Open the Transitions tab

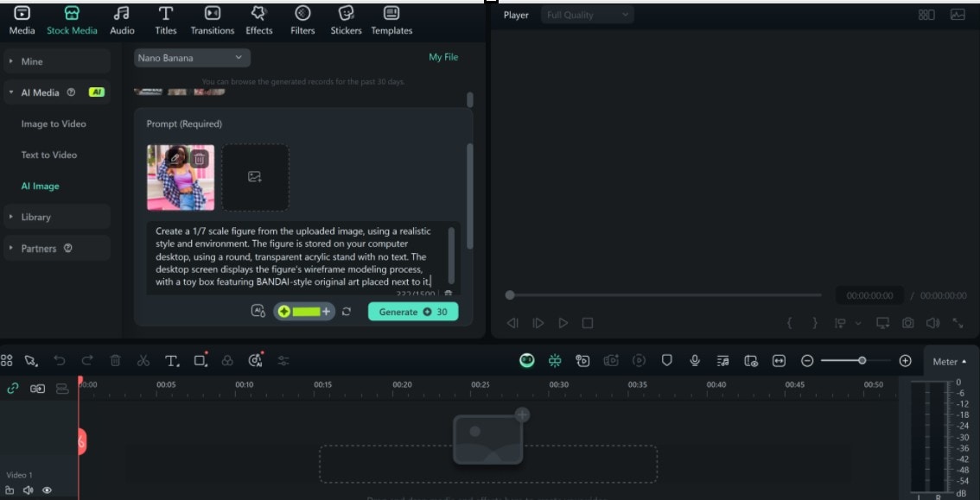(213, 21)
